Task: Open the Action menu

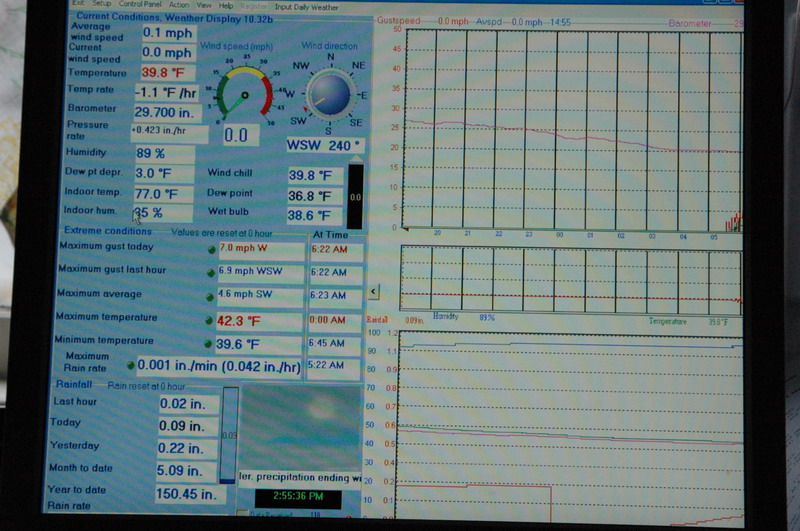Action: (x=179, y=5)
